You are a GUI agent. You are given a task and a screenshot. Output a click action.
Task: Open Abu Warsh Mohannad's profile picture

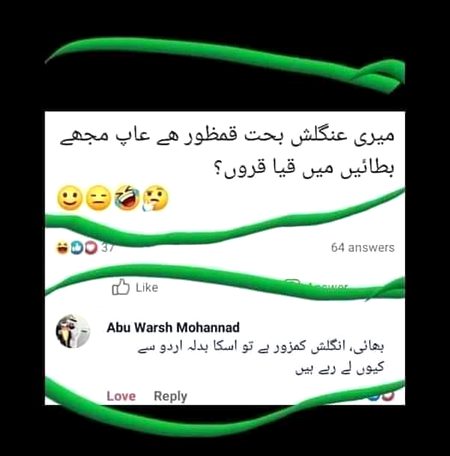click(x=73, y=331)
